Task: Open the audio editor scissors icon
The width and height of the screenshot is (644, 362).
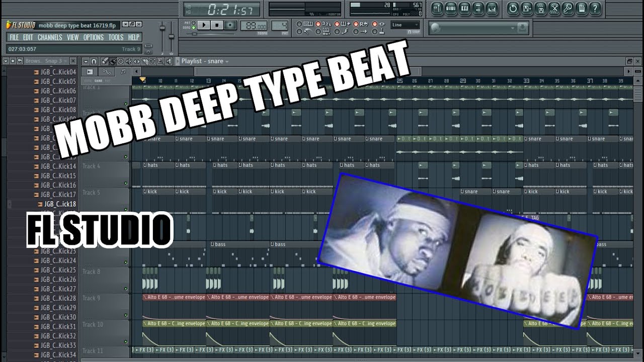Action: click(x=554, y=8)
